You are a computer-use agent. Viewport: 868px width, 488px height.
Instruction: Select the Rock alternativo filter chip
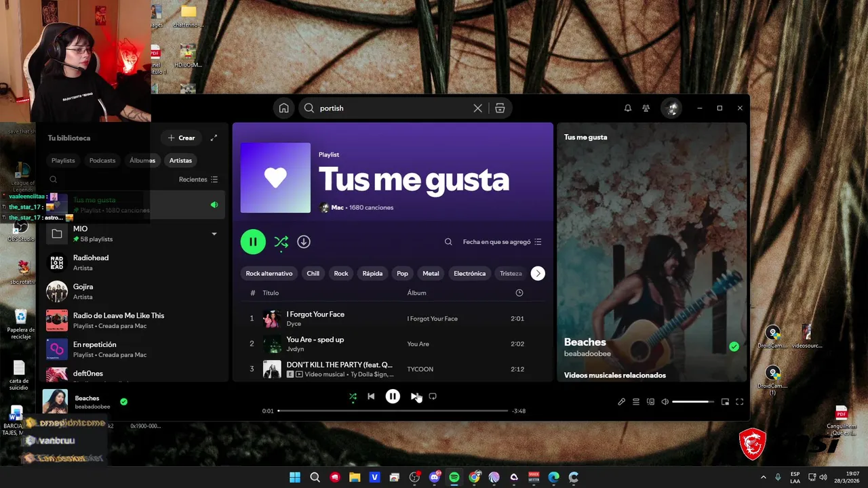(269, 273)
